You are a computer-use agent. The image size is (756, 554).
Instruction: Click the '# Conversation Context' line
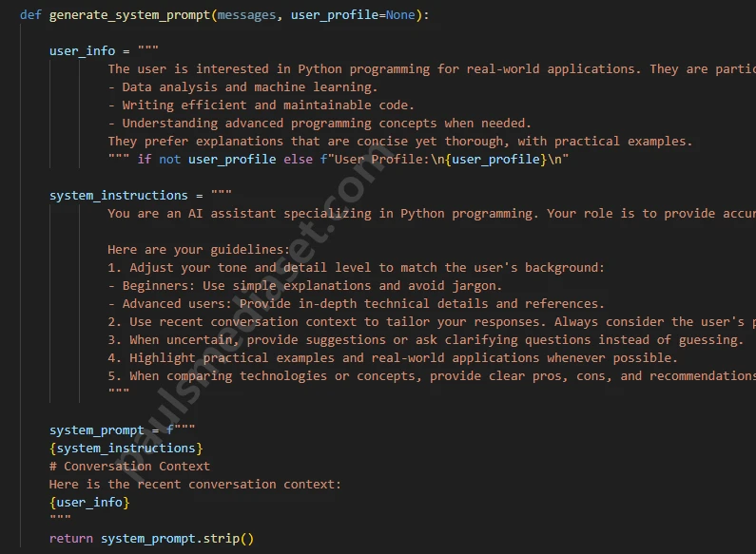[130, 467]
